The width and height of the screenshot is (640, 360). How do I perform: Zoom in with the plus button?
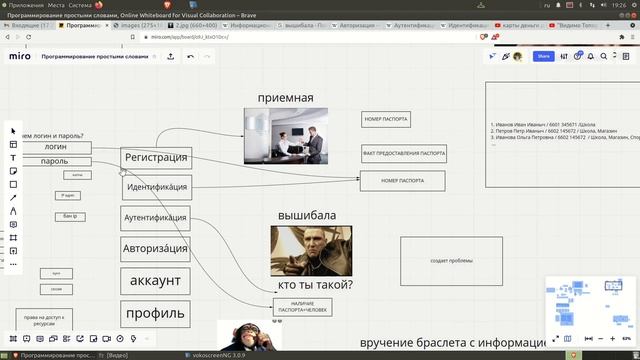(x=612, y=339)
